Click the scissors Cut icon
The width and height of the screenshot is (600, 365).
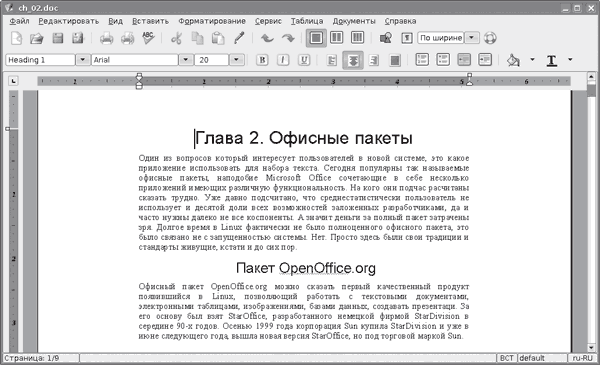[176, 38]
